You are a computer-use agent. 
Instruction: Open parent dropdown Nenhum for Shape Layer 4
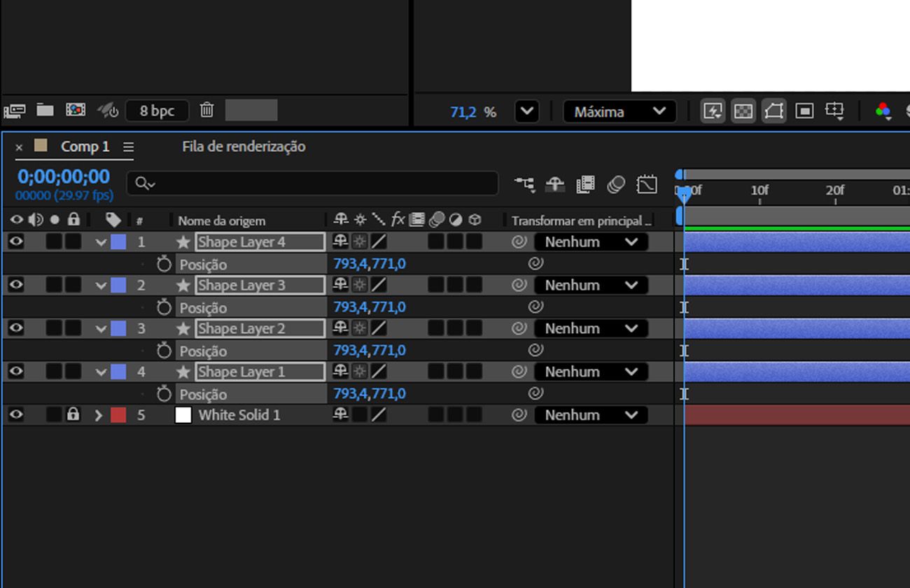[591, 242]
